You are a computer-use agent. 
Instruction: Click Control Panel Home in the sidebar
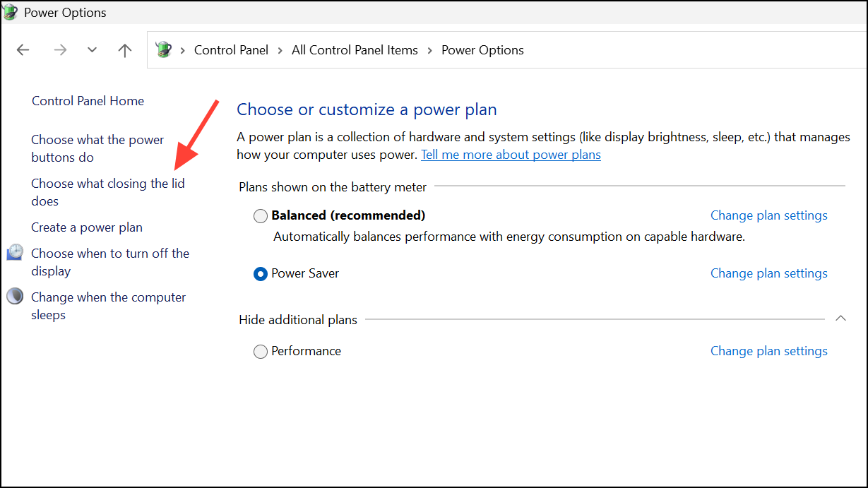(x=87, y=100)
